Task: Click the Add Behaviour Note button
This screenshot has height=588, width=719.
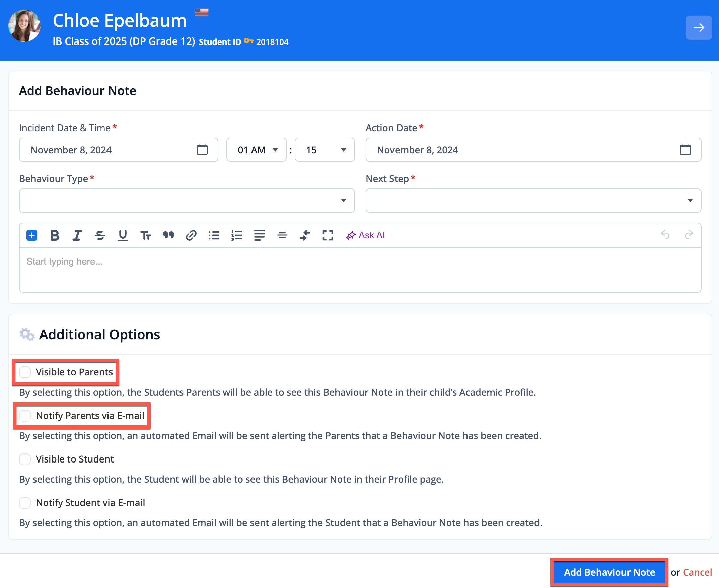Action: point(609,572)
